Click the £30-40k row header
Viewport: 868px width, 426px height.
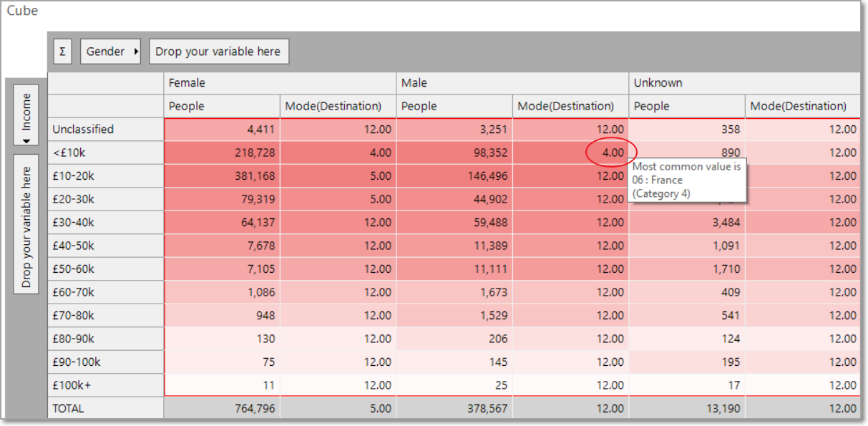[x=106, y=223]
